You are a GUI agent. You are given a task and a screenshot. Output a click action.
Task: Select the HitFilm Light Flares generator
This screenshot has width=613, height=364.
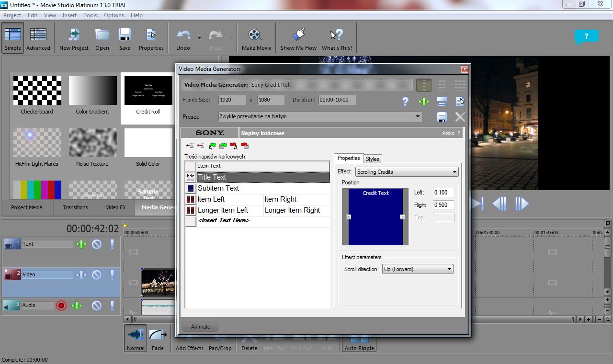click(37, 143)
